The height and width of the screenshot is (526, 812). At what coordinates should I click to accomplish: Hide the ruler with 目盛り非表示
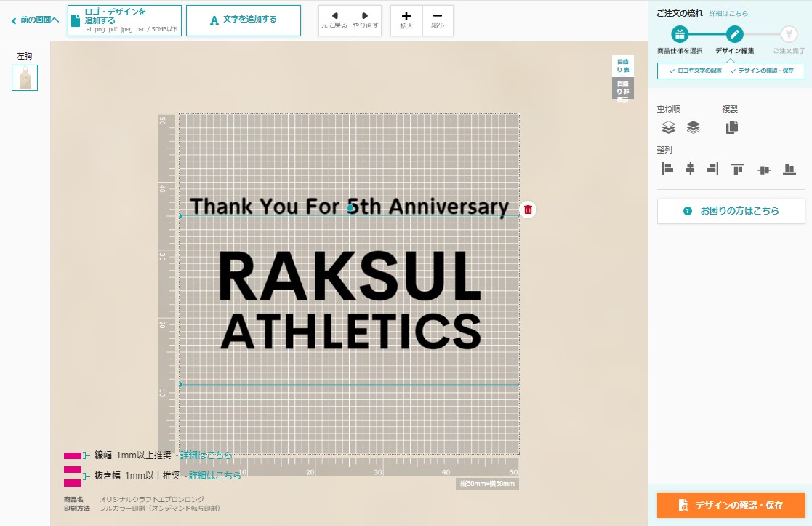622,88
